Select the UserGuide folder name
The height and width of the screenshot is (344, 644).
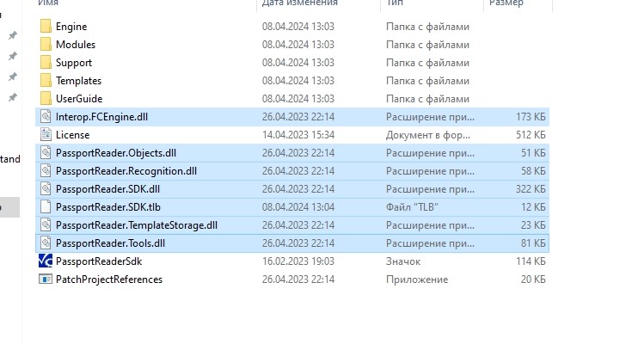[x=79, y=99]
